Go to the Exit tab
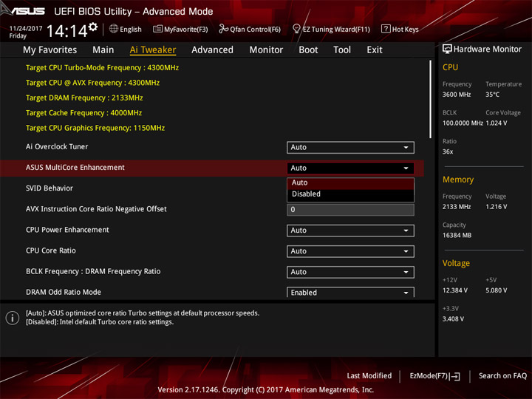This screenshot has height=399, width=532. (x=375, y=50)
